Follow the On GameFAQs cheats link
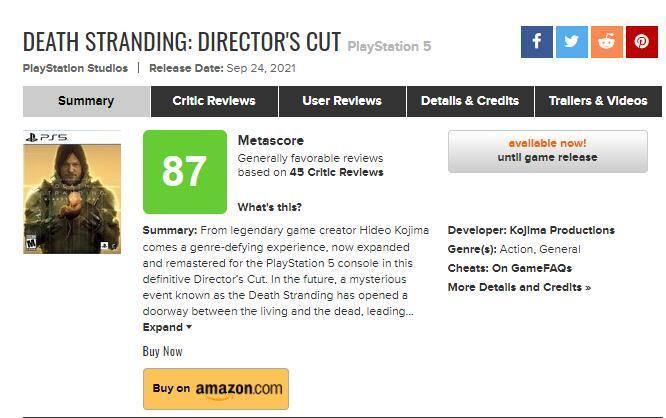Image resolution: width=666 pixels, height=418 pixels. coord(532,268)
